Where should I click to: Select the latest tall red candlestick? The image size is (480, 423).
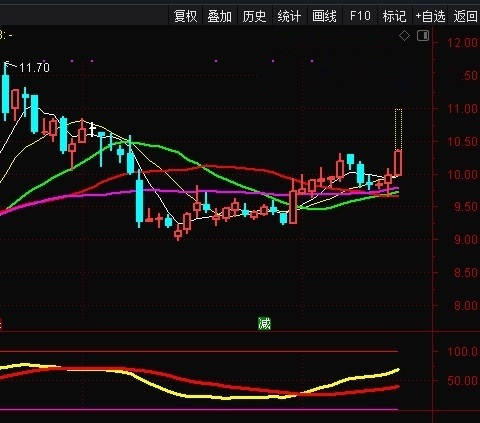click(398, 163)
